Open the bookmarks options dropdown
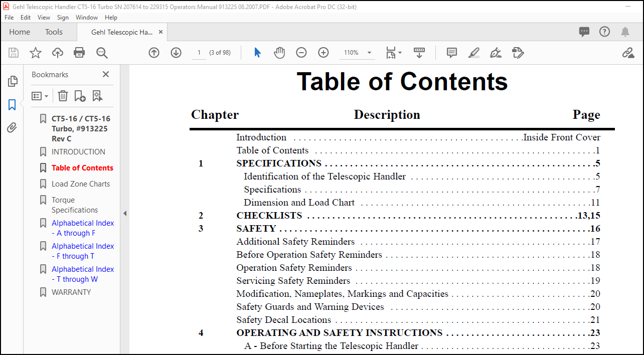 pyautogui.click(x=40, y=96)
